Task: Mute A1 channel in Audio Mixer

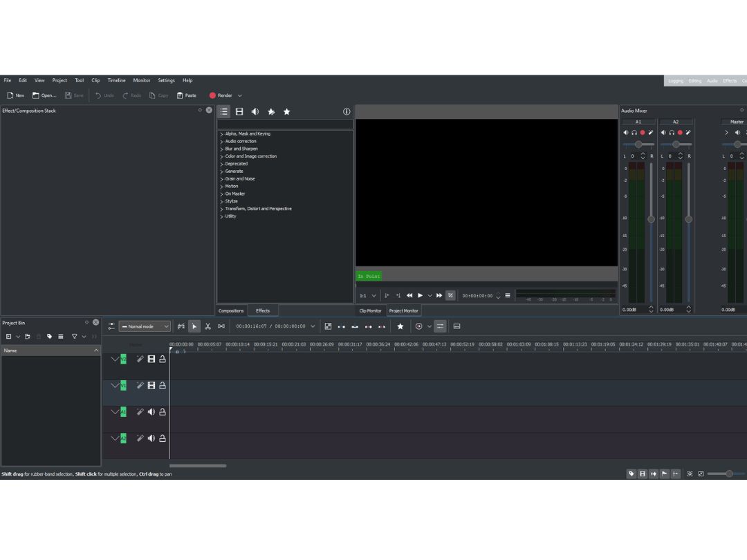Action: click(625, 132)
